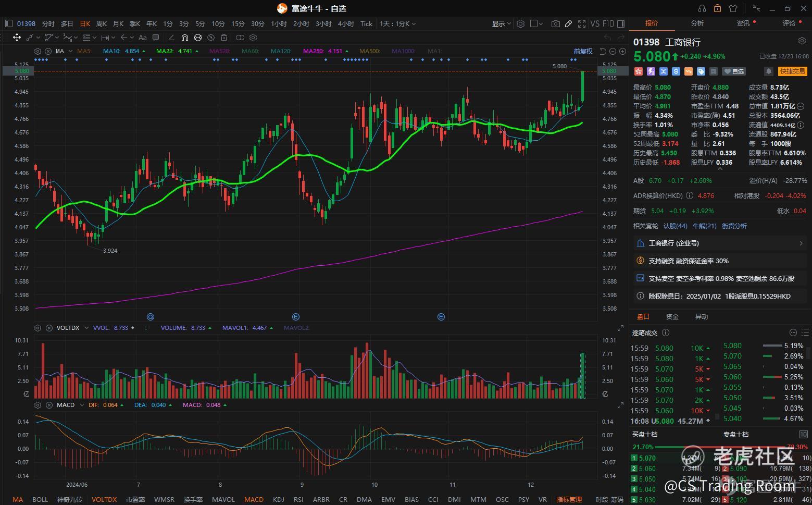This screenshot has width=812, height=505.
Task: Expand the volume pane to full
Action: coord(620,328)
